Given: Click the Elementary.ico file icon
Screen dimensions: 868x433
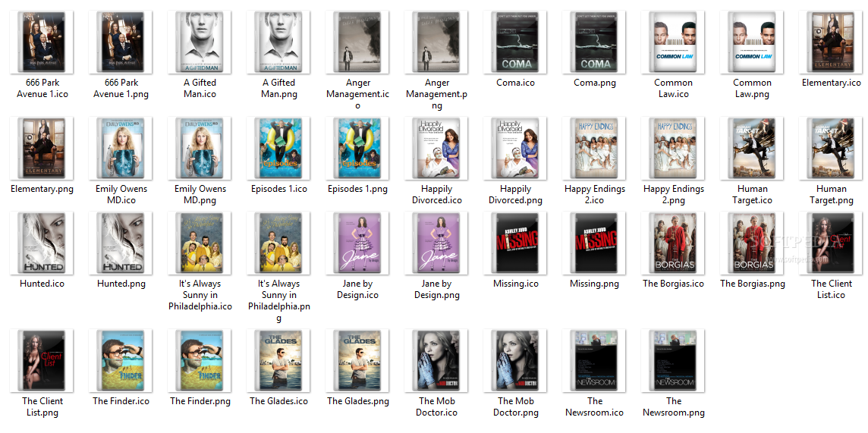Looking at the screenshot, I should pos(831,42).
